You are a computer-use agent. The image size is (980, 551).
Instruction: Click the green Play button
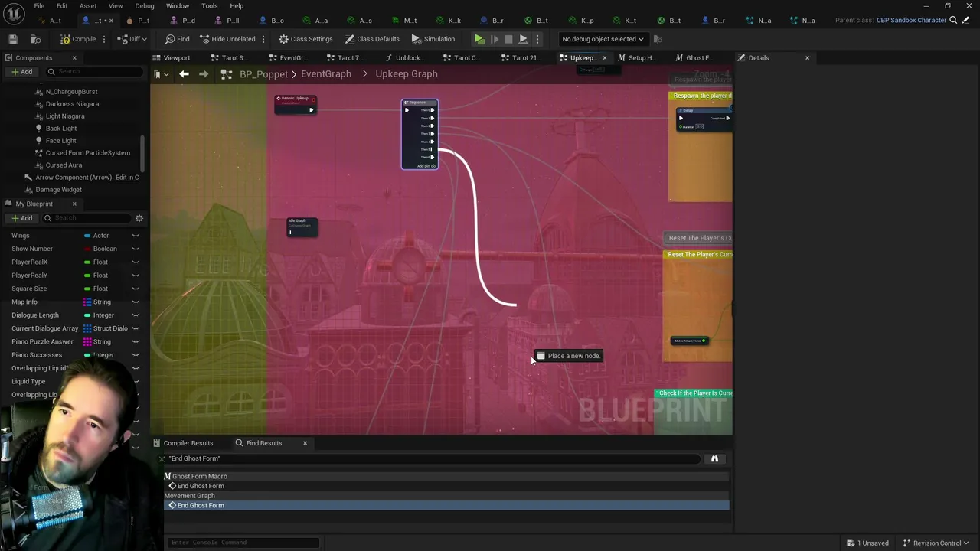click(x=479, y=39)
